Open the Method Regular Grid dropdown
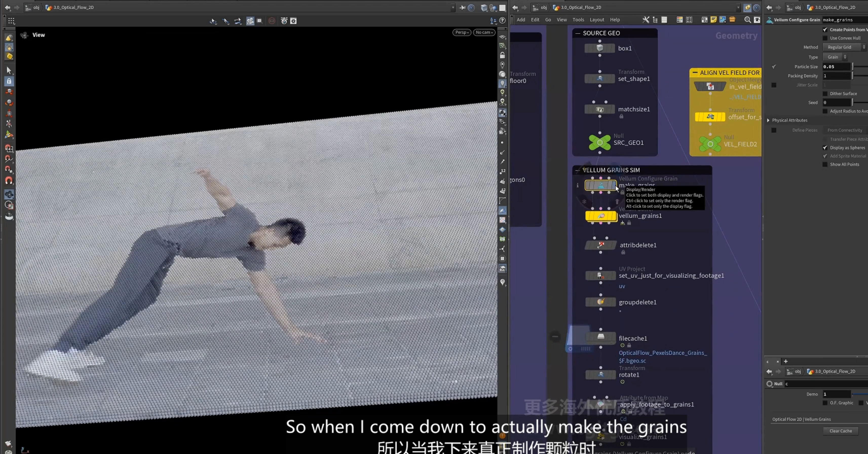Image resolution: width=868 pixels, height=454 pixels. click(x=844, y=47)
